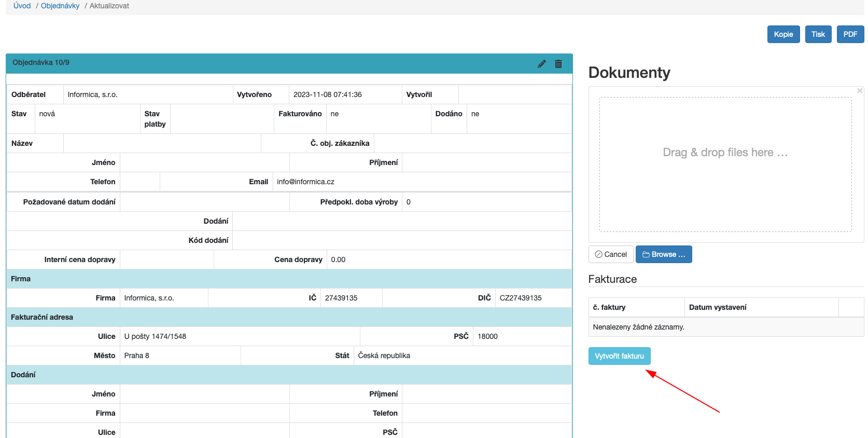
Task: Click the trash icon to delete the order
Action: point(558,64)
